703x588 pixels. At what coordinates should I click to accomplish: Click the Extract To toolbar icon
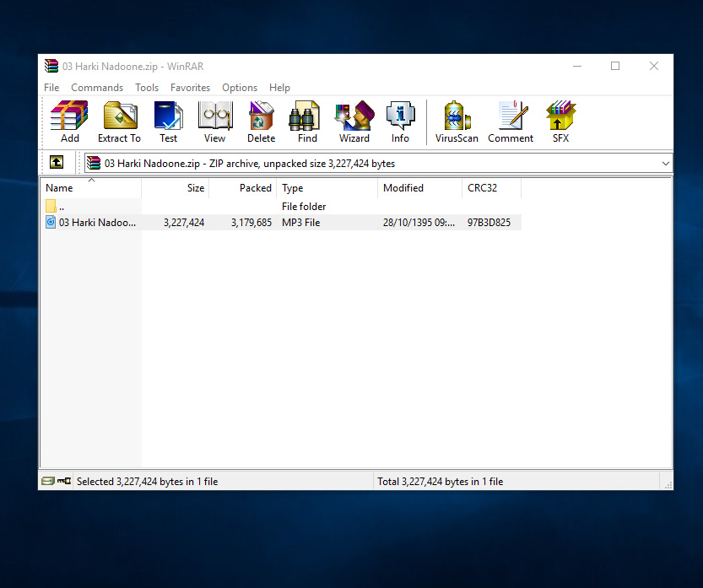coord(119,121)
